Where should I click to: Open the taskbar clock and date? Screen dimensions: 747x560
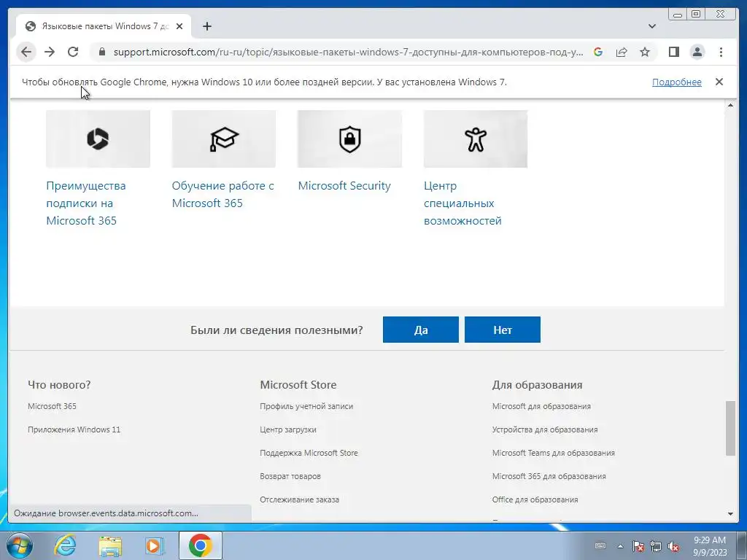pos(709,546)
